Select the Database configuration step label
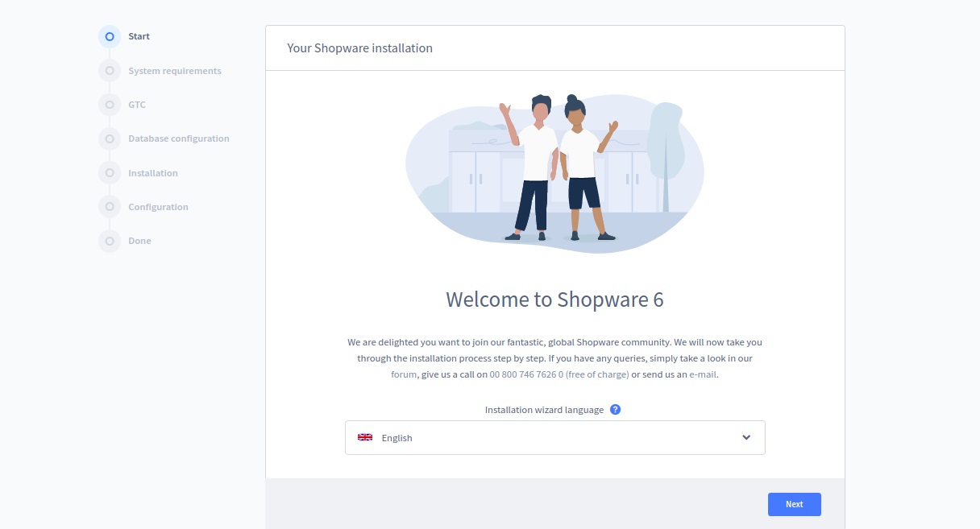Image resolution: width=980 pixels, height=529 pixels. (178, 138)
